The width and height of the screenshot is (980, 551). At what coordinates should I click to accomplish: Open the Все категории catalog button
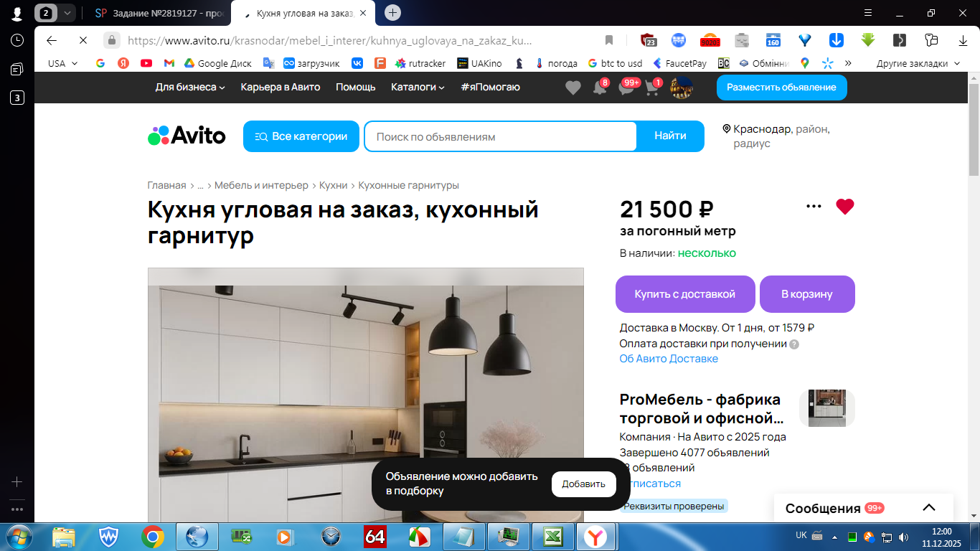[x=301, y=136]
